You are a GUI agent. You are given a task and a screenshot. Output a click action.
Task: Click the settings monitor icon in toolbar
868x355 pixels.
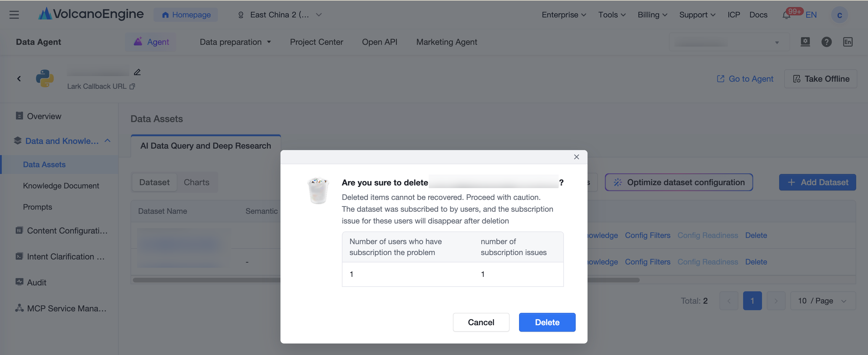[805, 42]
